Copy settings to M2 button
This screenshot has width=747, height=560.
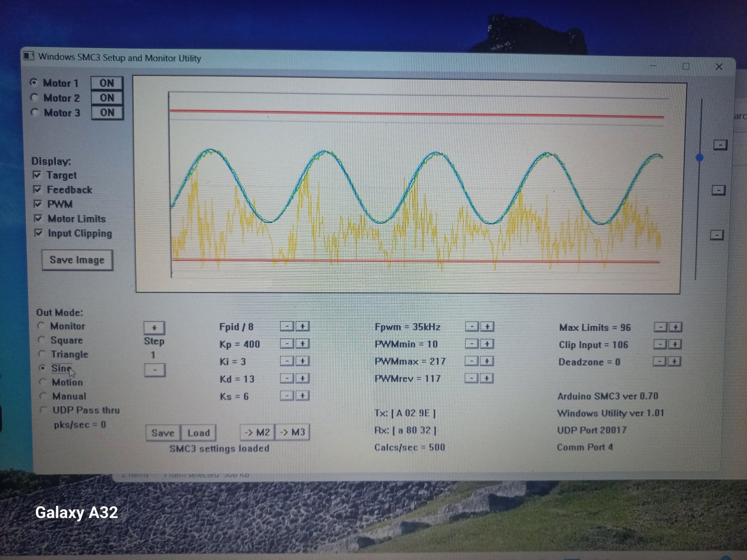point(258,433)
